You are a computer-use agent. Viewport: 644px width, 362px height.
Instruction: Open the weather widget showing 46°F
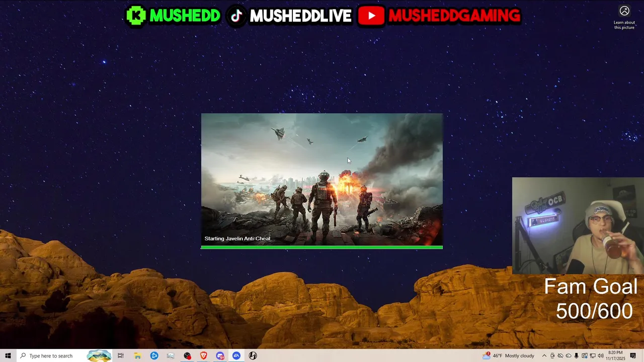pyautogui.click(x=508, y=355)
